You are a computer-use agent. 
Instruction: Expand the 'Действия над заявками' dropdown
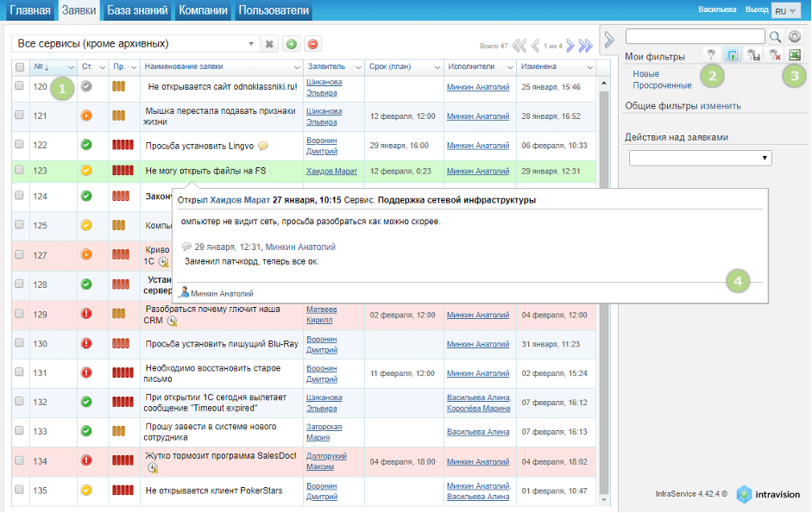coord(700,158)
